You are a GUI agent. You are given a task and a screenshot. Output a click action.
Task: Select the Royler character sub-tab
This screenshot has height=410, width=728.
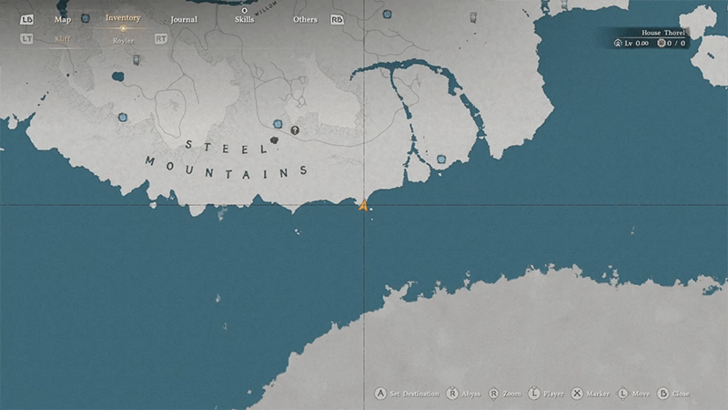123,41
